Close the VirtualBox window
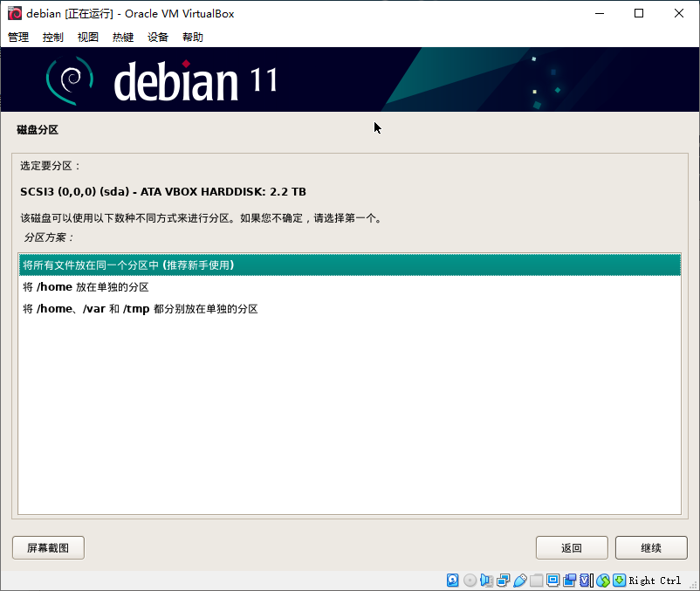 (679, 13)
